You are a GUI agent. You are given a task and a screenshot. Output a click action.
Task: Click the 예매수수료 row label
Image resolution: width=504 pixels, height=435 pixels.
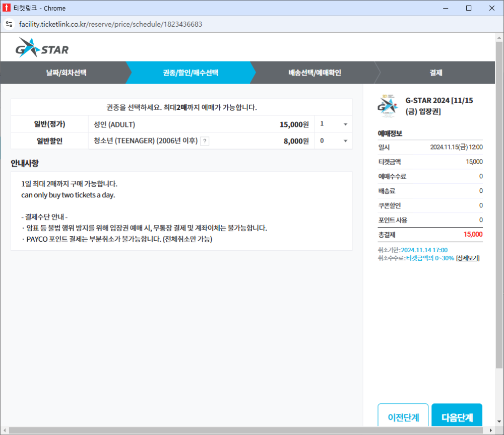pyautogui.click(x=392, y=176)
